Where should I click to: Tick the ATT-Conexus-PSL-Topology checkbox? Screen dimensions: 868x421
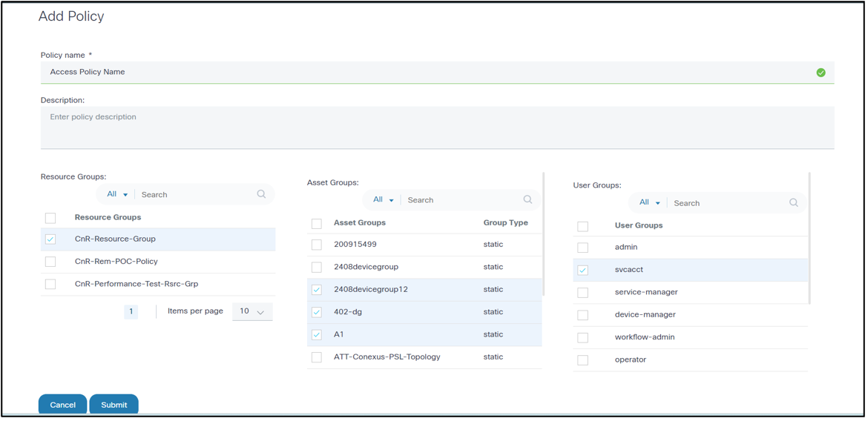[x=317, y=357]
